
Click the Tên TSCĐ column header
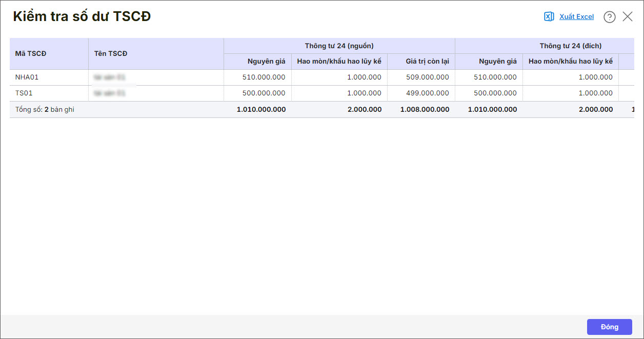pyautogui.click(x=111, y=53)
